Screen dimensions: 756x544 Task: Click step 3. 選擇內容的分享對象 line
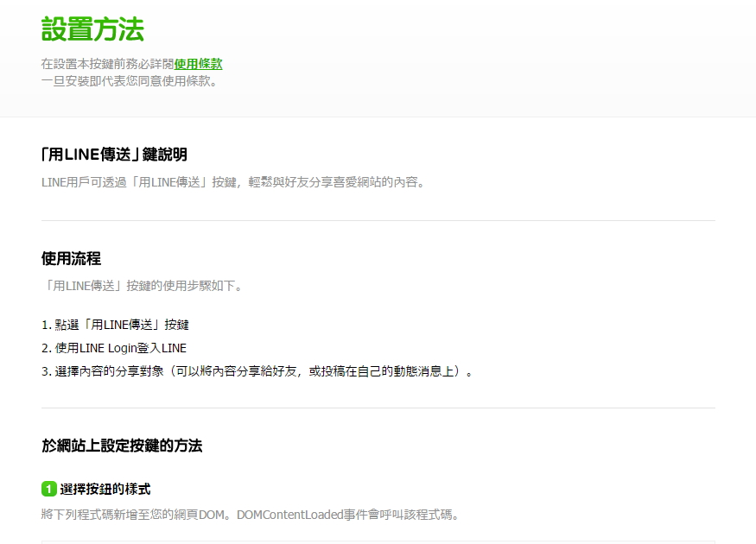coord(257,371)
